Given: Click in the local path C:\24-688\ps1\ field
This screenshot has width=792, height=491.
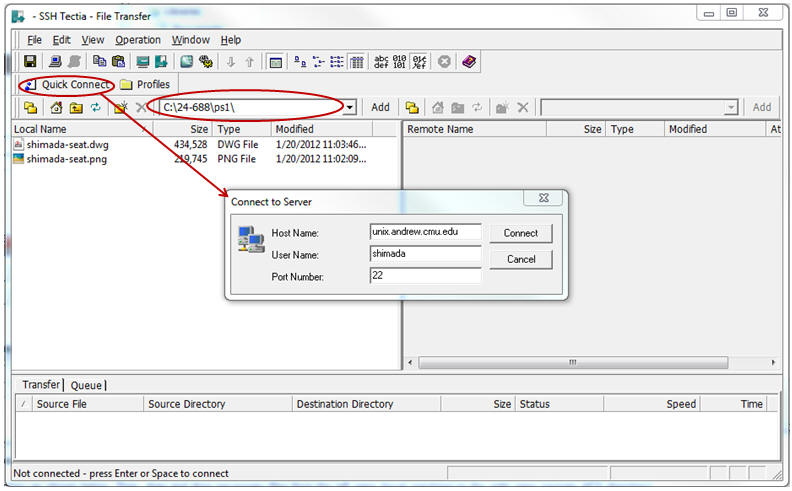Looking at the screenshot, I should [x=252, y=107].
